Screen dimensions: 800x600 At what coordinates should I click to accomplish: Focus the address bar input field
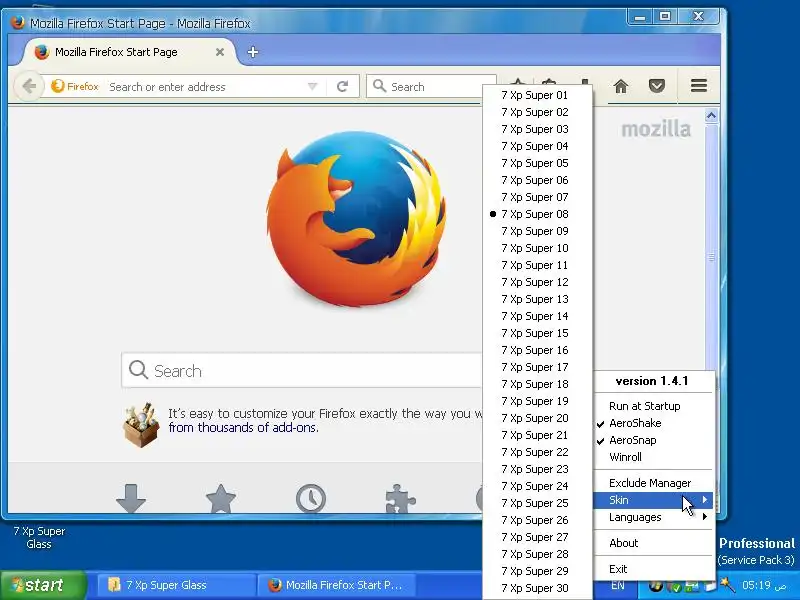pos(205,87)
